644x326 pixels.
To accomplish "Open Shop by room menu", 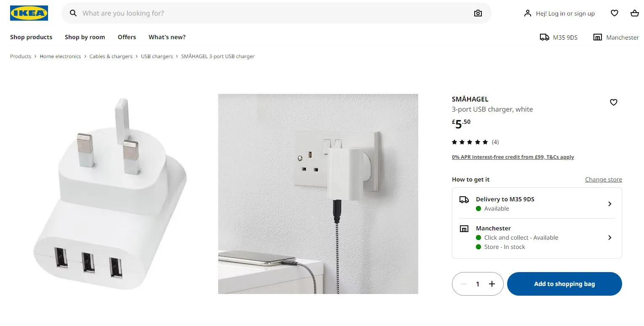I will click(x=85, y=37).
